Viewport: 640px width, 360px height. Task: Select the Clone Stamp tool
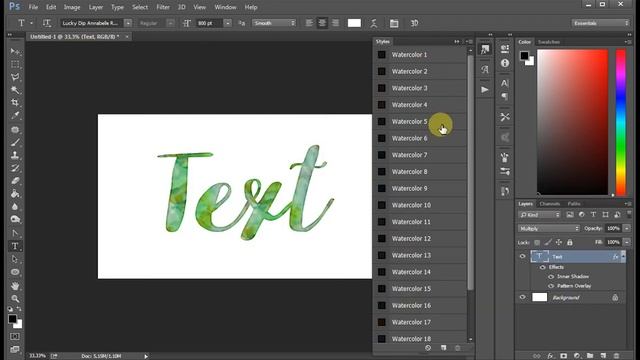[15, 155]
